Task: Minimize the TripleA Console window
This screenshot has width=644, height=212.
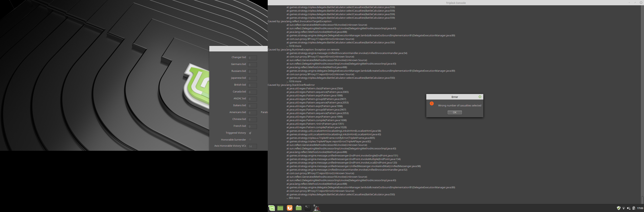Action: point(629,3)
